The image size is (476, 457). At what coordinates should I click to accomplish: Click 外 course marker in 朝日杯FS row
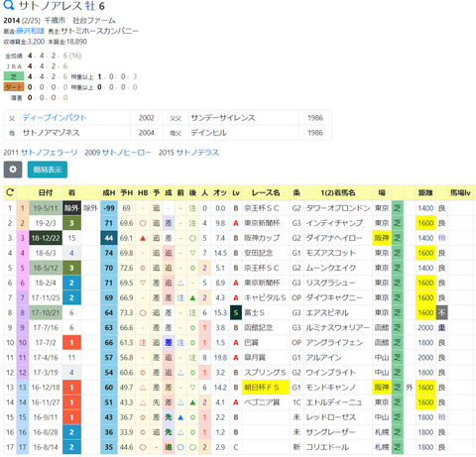[x=410, y=388]
